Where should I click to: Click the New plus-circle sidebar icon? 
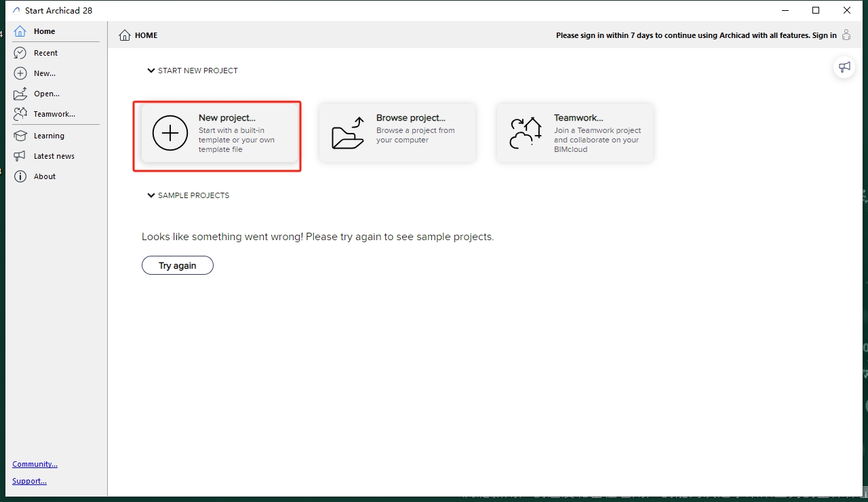(20, 73)
